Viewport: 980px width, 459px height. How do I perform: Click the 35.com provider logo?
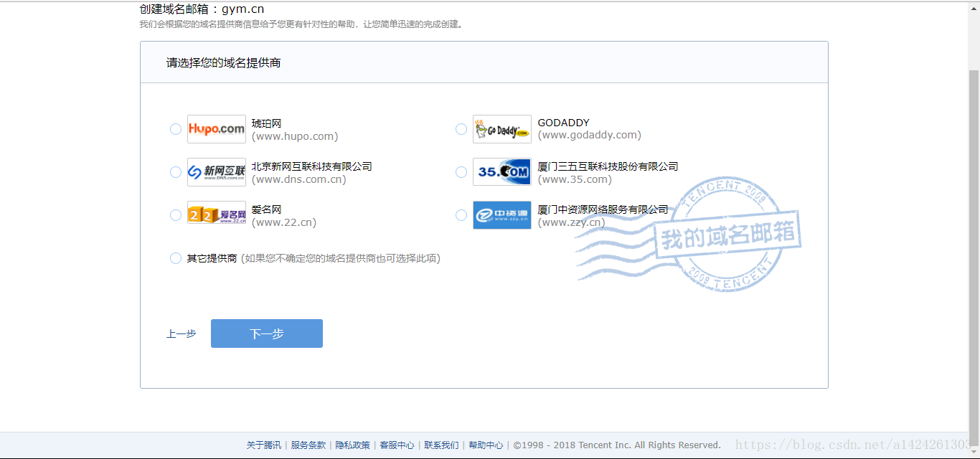(x=502, y=172)
